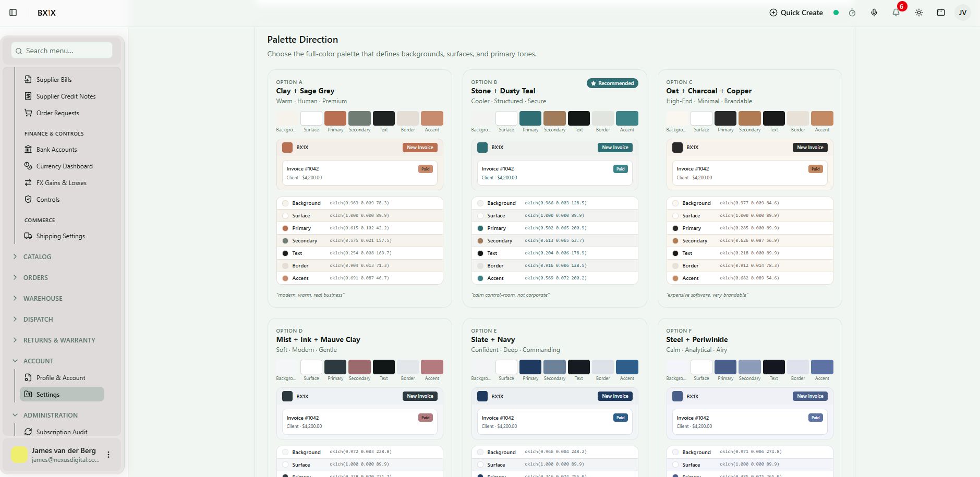Image resolution: width=980 pixels, height=477 pixels.
Task: Open the stopwatch timer icon in top bar
Action: coord(852,13)
